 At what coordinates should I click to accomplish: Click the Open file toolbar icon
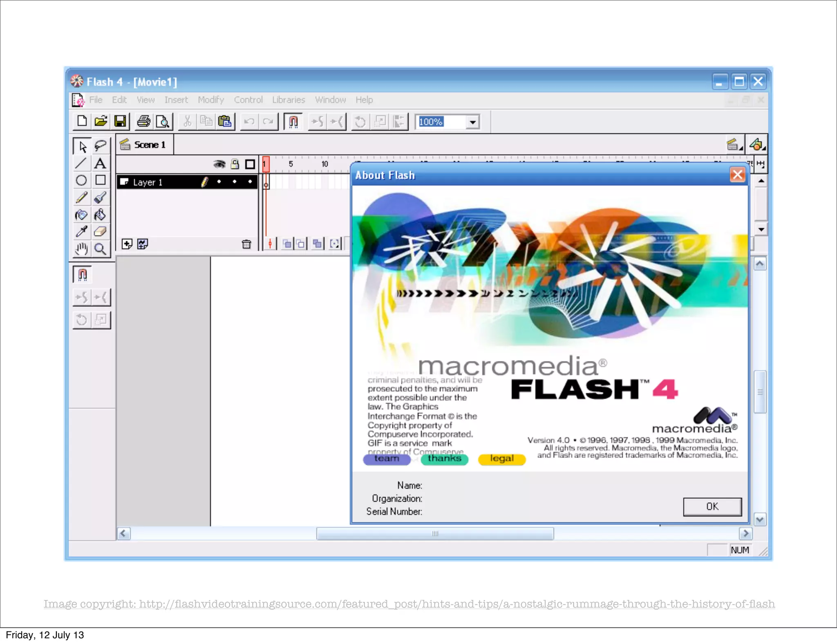point(101,121)
